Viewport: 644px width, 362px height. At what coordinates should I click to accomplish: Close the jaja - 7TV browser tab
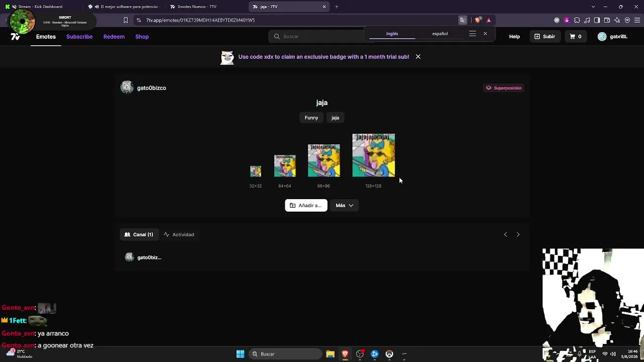[325, 7]
